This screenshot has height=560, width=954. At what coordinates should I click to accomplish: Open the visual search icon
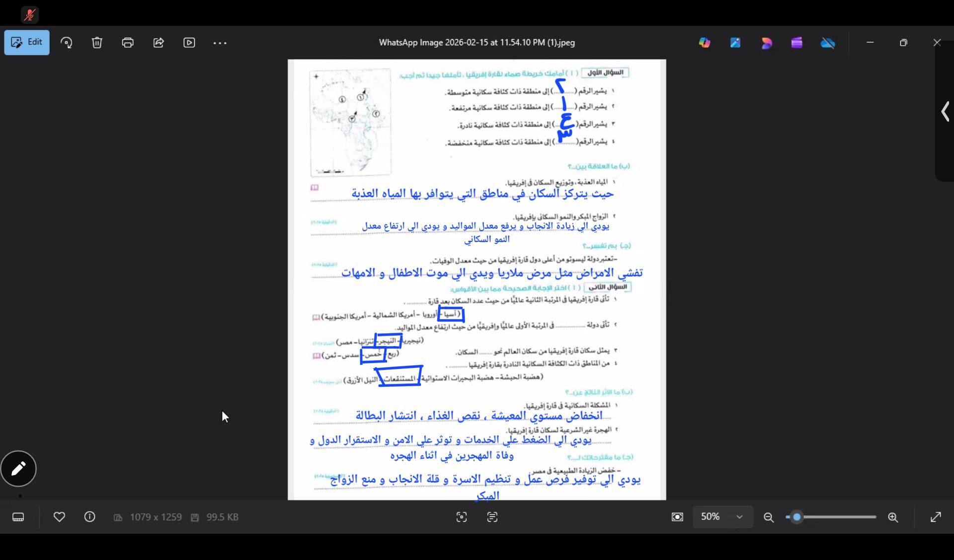(x=462, y=517)
